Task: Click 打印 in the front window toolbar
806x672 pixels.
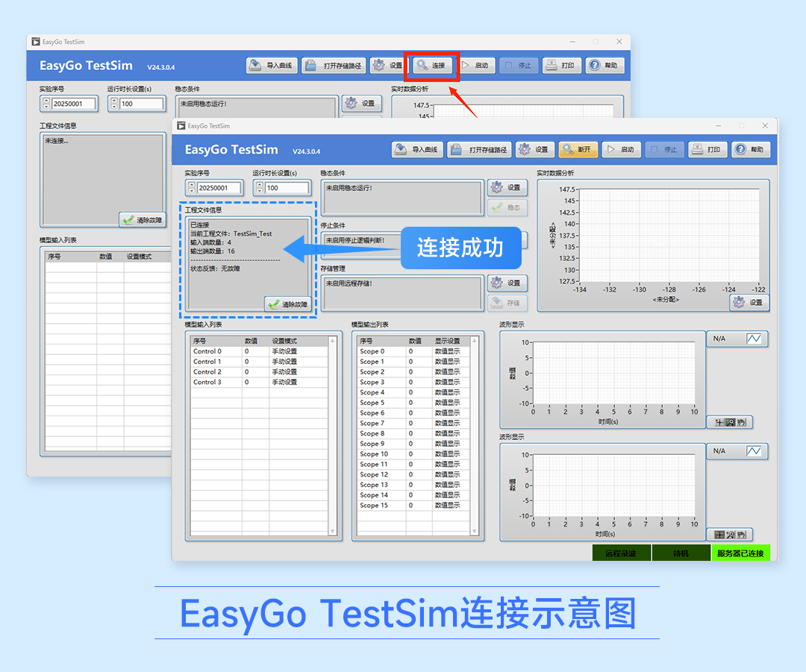Action: coord(707,149)
